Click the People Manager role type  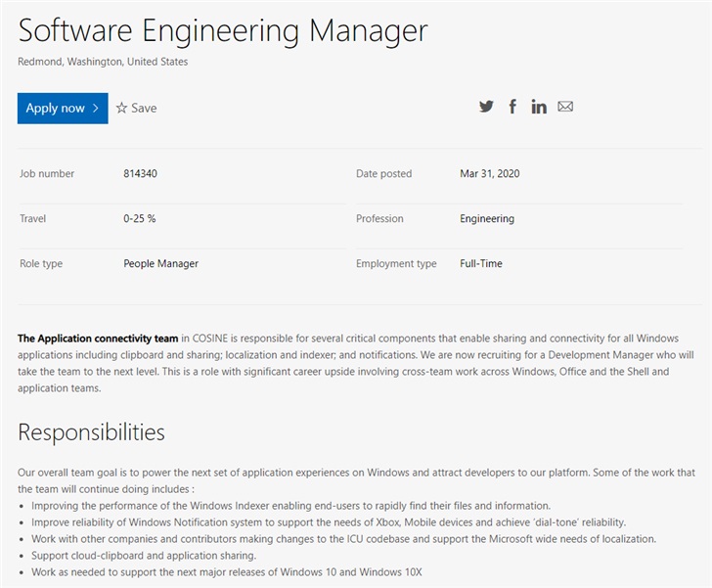[x=160, y=264]
